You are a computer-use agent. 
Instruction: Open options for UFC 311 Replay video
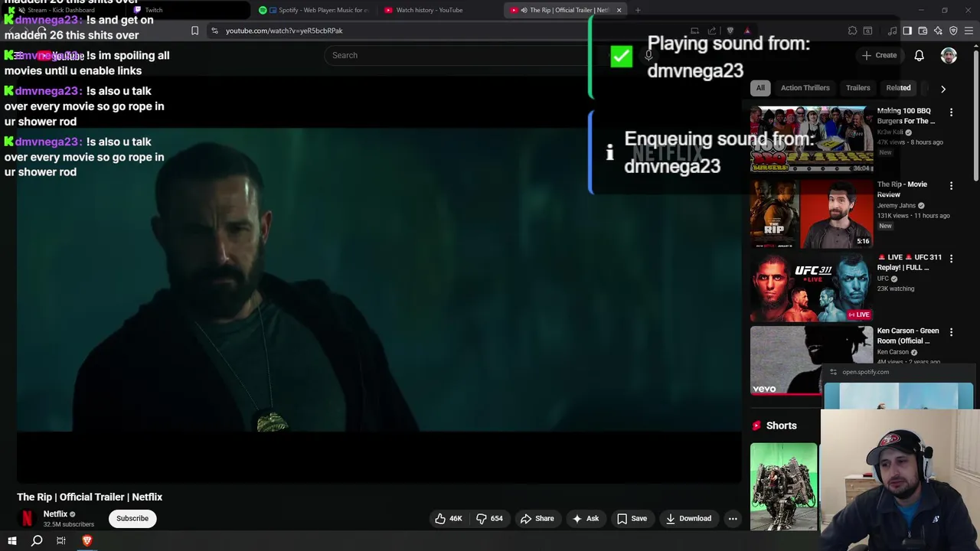point(951,259)
